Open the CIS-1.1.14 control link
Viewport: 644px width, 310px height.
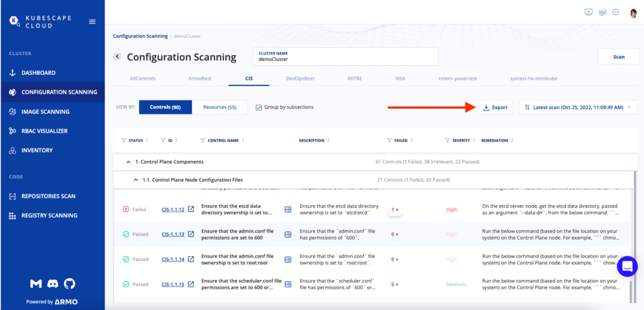[x=173, y=259]
